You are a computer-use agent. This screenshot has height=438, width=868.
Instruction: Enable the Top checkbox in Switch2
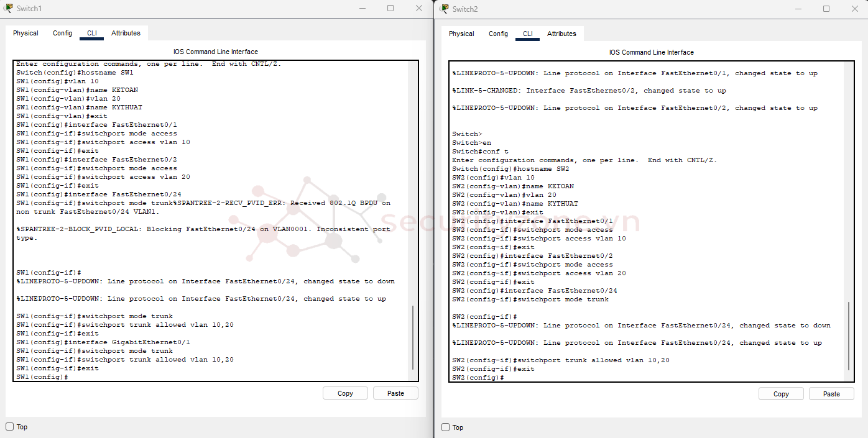tap(445, 427)
